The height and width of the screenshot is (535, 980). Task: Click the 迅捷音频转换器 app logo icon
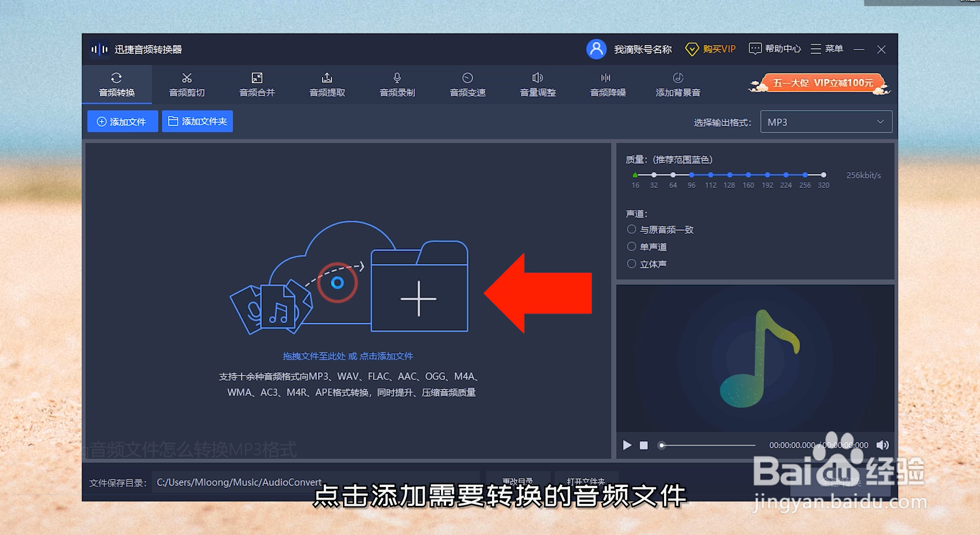[x=100, y=49]
